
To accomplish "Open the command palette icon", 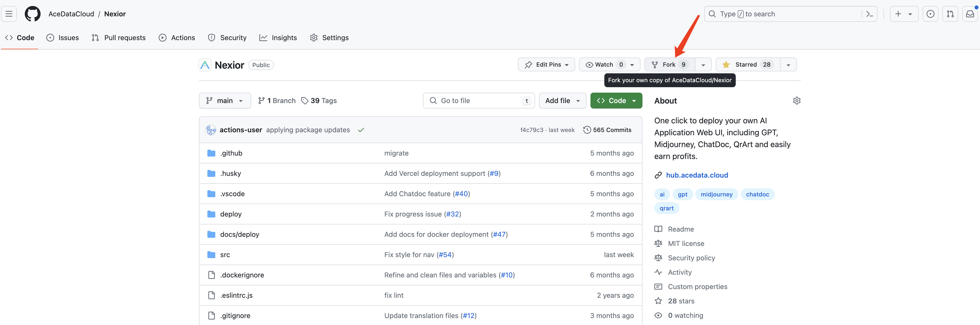I will point(869,14).
